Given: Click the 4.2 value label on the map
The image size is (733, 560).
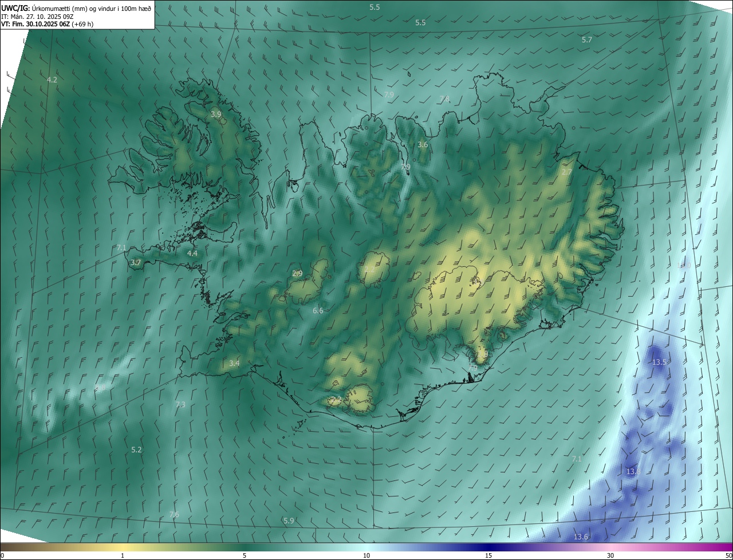Looking at the screenshot, I should pos(52,80).
